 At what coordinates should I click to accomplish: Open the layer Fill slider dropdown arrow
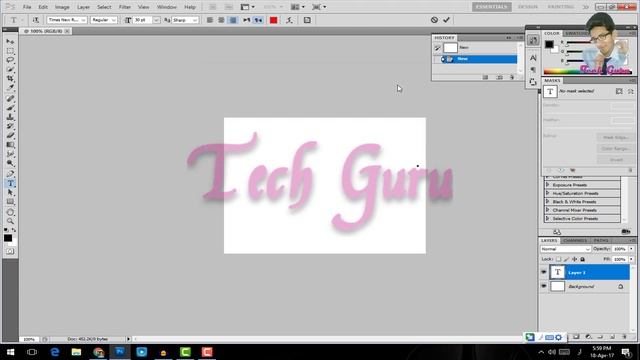[x=631, y=259]
